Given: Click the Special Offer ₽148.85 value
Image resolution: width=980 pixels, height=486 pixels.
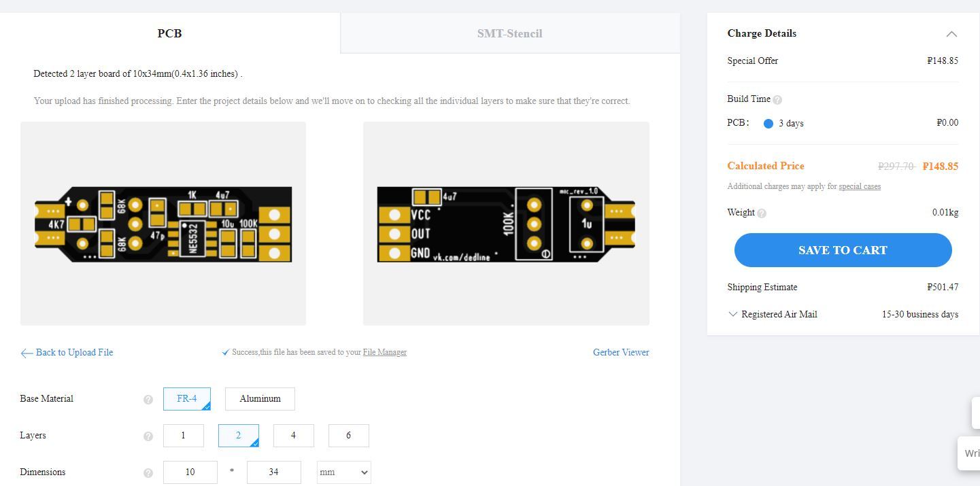Looking at the screenshot, I should pos(943,61).
